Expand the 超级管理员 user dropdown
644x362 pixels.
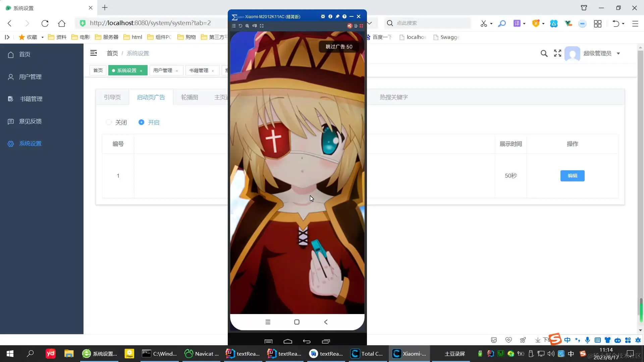click(618, 53)
